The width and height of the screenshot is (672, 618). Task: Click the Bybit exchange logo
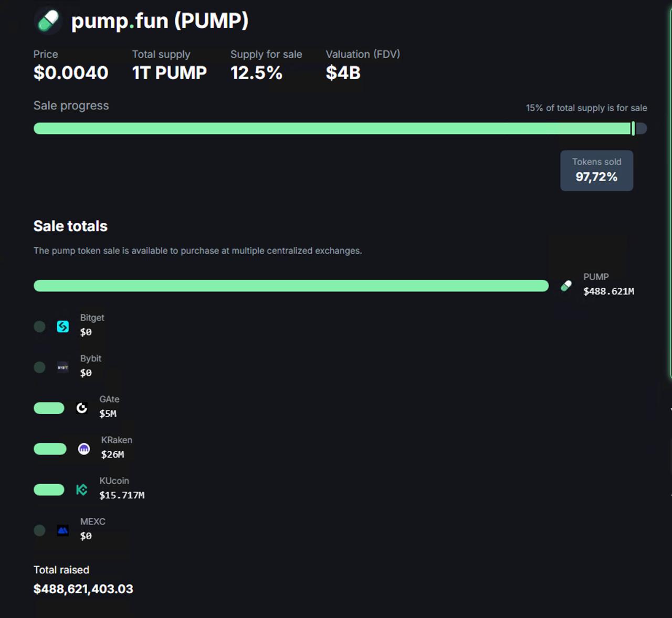pos(63,367)
